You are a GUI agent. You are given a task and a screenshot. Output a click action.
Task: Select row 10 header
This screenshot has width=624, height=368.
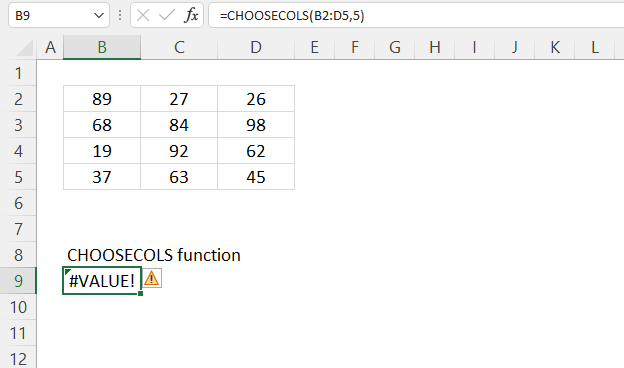pos(18,307)
